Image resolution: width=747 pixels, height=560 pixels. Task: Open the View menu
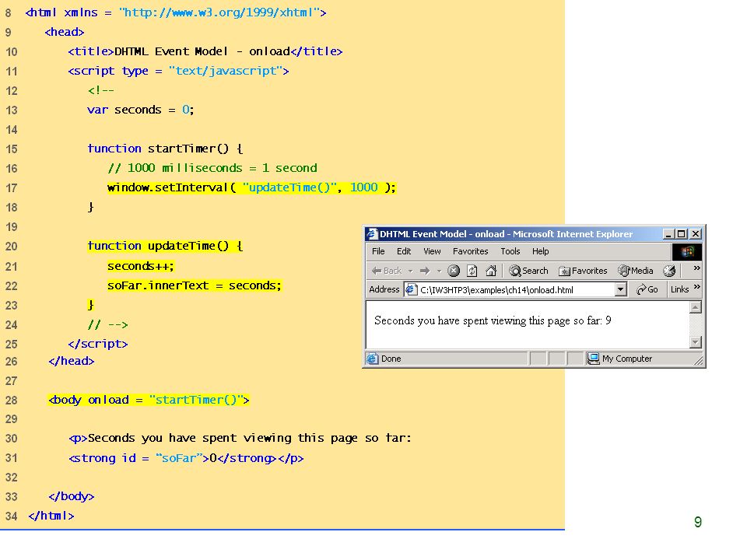coord(432,251)
